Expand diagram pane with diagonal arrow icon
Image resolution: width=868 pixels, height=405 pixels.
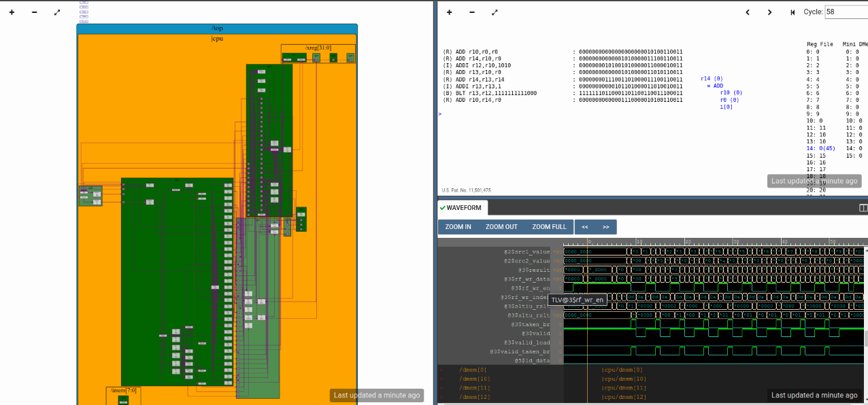pos(56,12)
